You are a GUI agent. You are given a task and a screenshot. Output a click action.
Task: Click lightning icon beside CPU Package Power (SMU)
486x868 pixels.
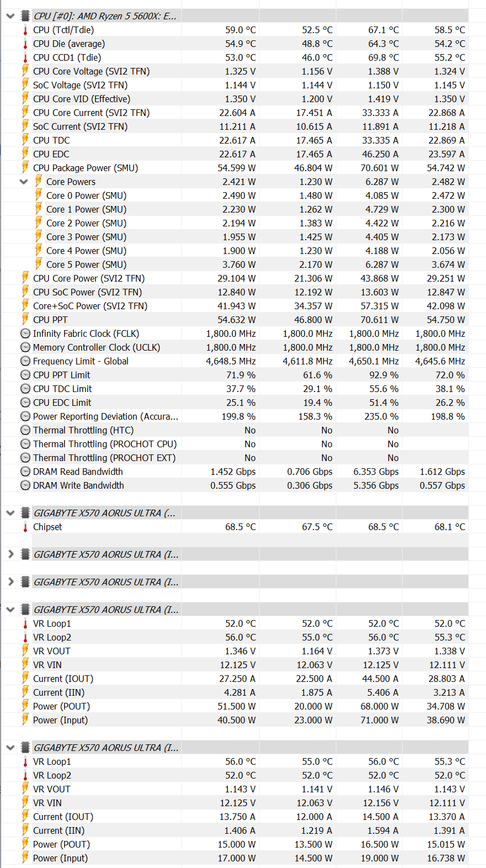coord(25,168)
